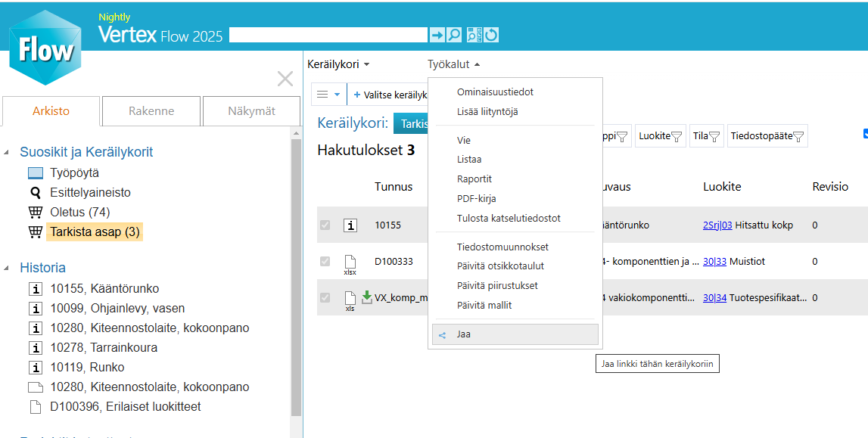Select Päivitä mallit menu entry
868x438 pixels.
click(x=484, y=306)
